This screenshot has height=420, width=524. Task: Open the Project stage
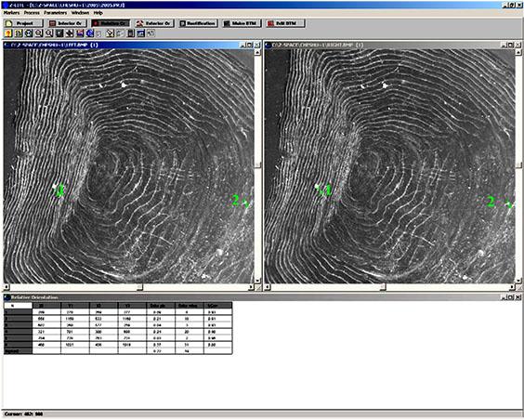coord(23,23)
